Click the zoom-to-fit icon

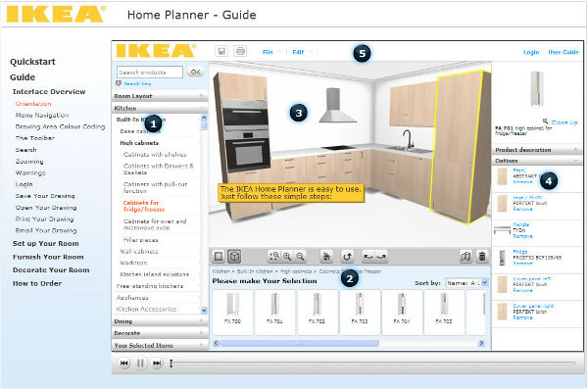(274, 257)
